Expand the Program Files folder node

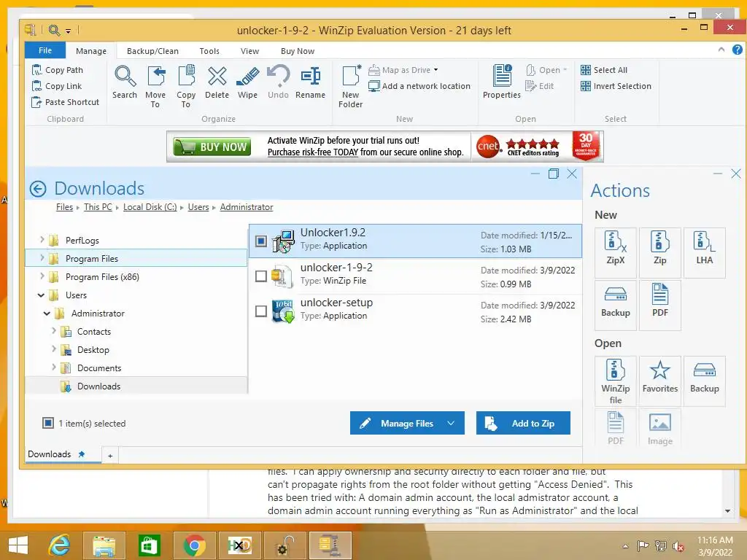[42, 258]
